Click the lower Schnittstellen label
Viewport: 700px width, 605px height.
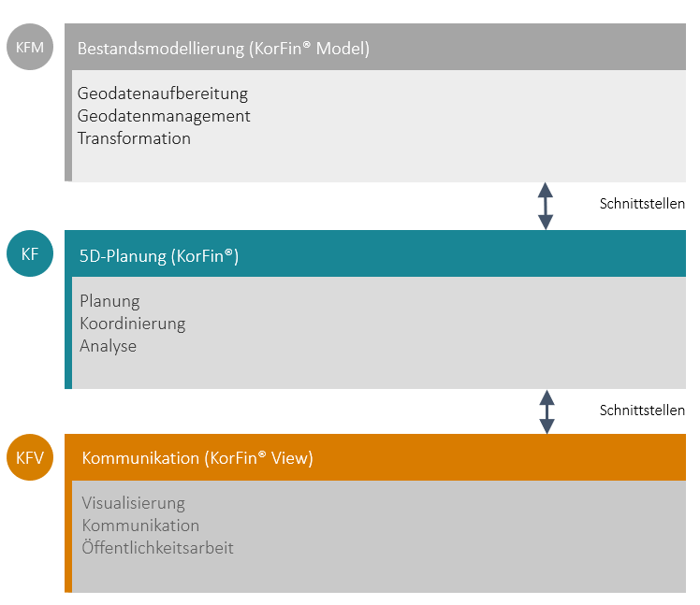[x=642, y=411]
